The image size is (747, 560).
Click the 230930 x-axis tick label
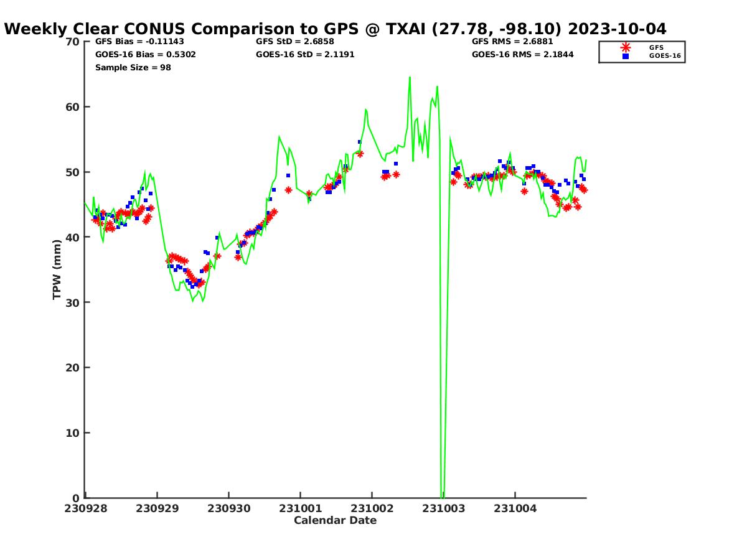pos(228,508)
